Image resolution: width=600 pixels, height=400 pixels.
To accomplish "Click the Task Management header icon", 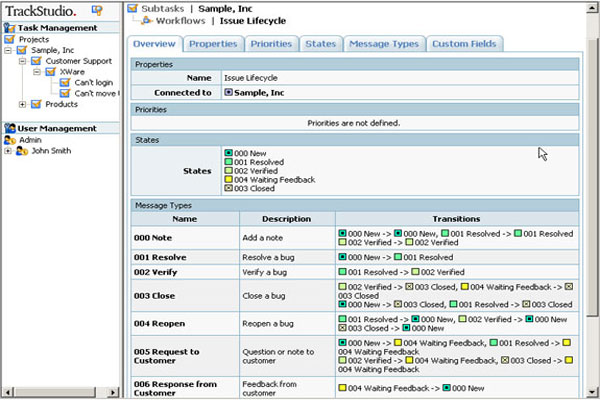I will (x=10, y=28).
